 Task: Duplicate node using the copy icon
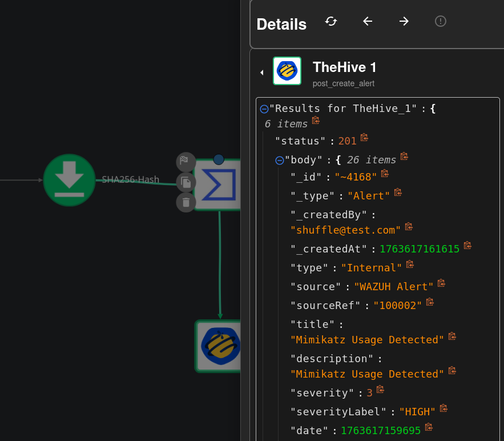186,182
